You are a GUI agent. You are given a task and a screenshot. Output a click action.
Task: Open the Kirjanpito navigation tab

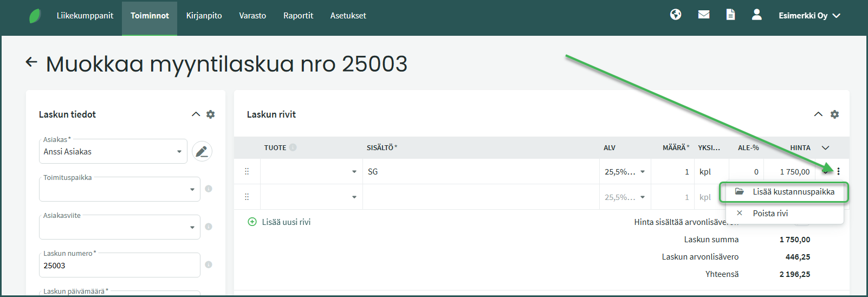pos(204,16)
